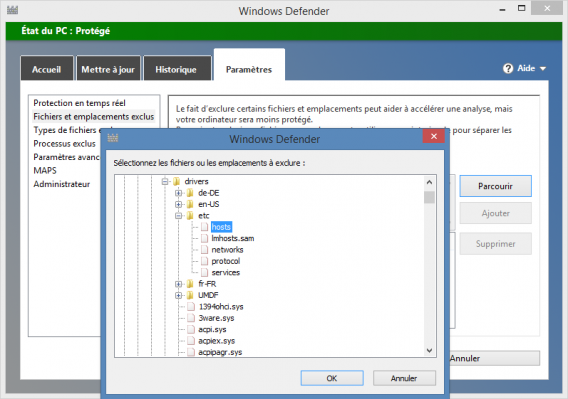Select the services file entry
The height and width of the screenshot is (399, 568).
pos(226,272)
